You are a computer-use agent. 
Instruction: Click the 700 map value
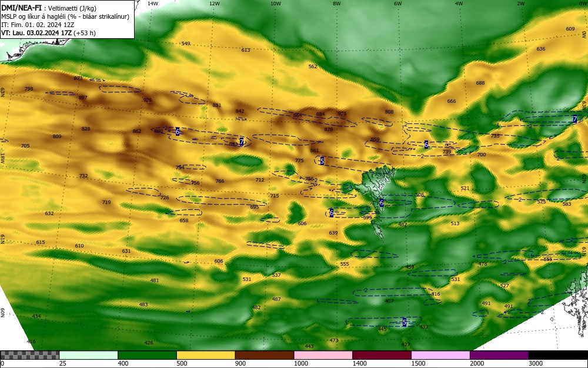click(482, 155)
